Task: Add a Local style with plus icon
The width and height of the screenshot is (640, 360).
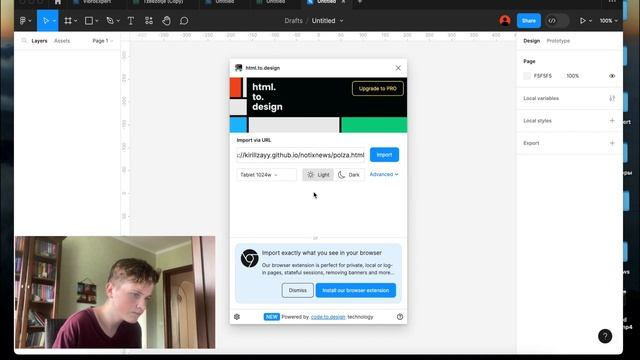Action: [612, 121]
